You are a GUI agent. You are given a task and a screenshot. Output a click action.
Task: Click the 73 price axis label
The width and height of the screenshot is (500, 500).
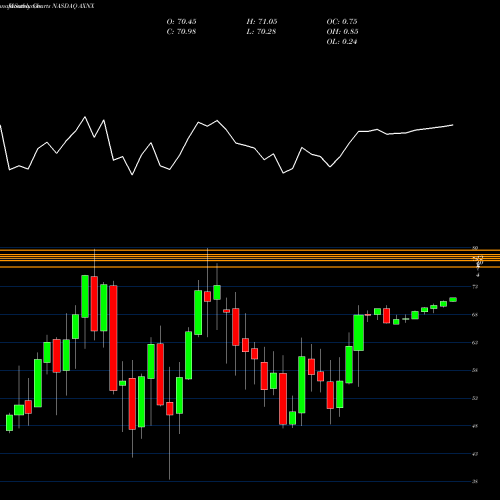[x=476, y=287]
